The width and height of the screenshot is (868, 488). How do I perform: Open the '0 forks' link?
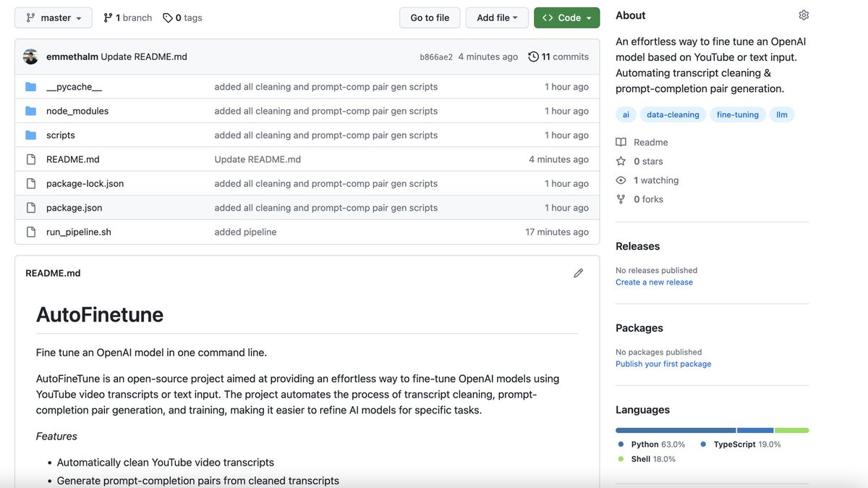pyautogui.click(x=648, y=199)
